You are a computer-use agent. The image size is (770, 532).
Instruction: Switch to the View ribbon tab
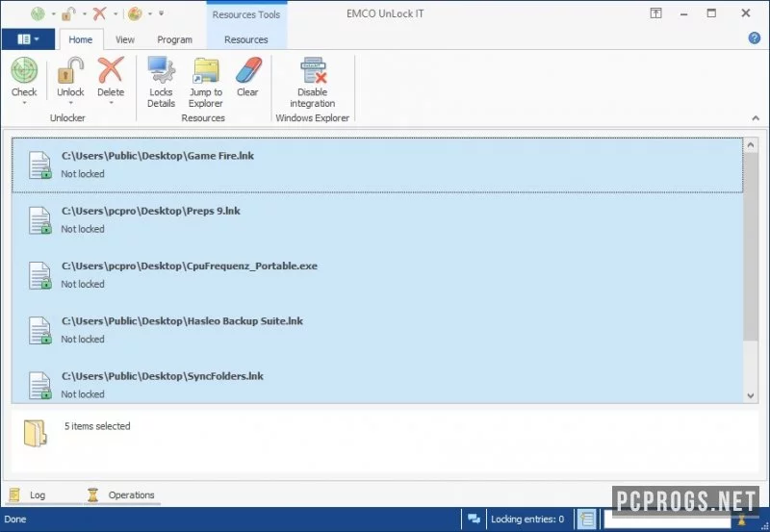pos(125,39)
